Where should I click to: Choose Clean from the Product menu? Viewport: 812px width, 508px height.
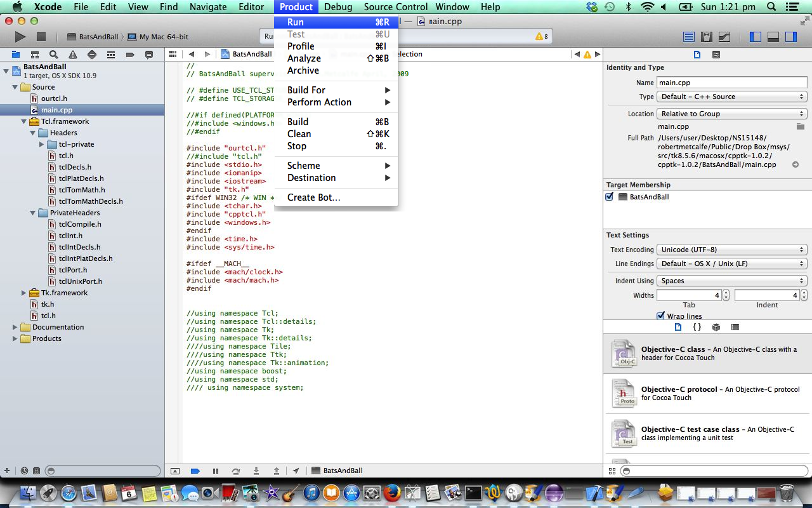point(336,134)
